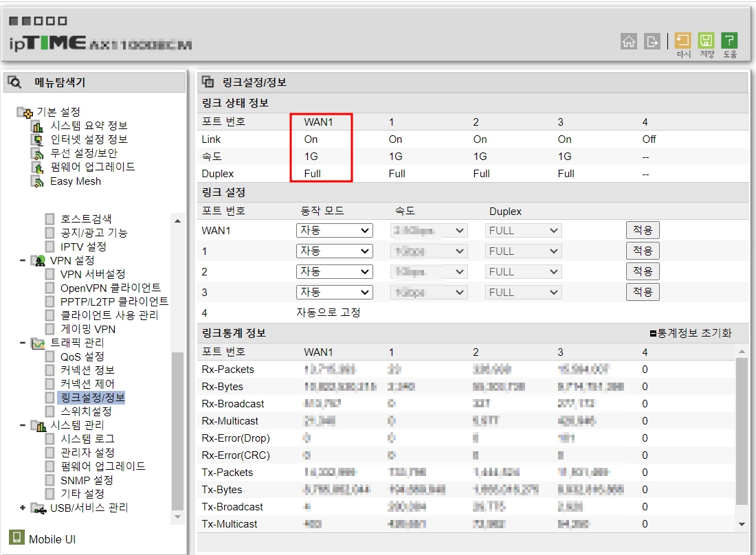Collapse the 시스템 관리 tree node
Image resolution: width=756 pixels, height=555 pixels.
click(23, 425)
